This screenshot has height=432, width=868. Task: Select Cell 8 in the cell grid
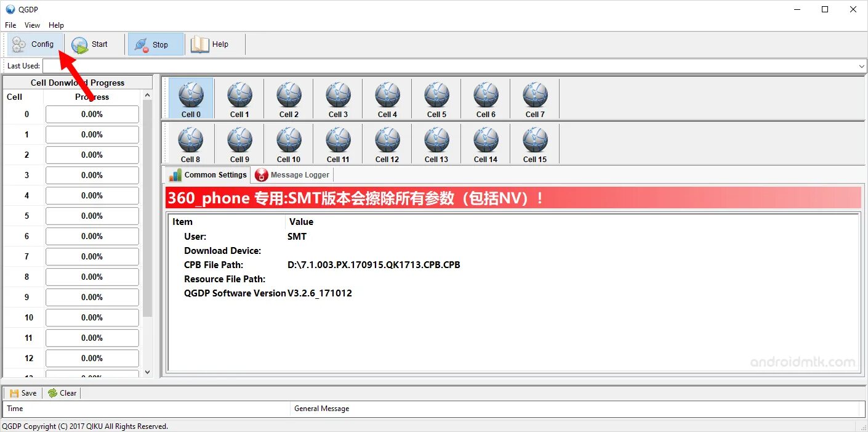190,143
